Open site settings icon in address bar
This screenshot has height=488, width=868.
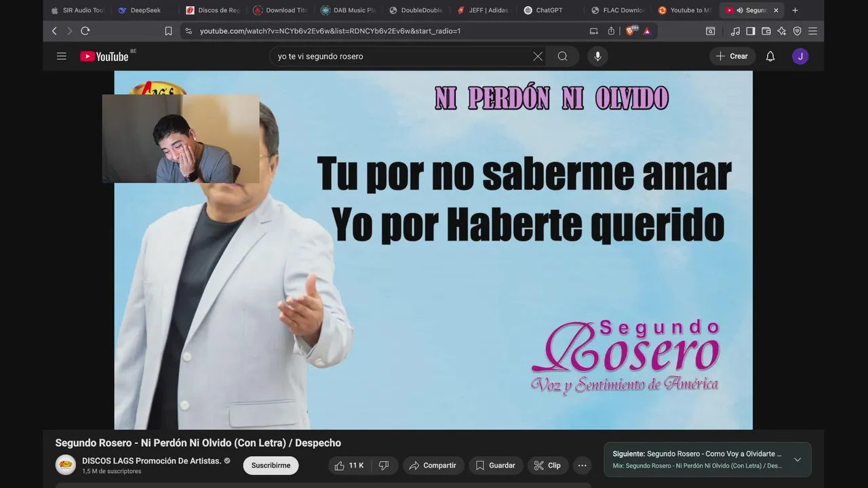(189, 30)
